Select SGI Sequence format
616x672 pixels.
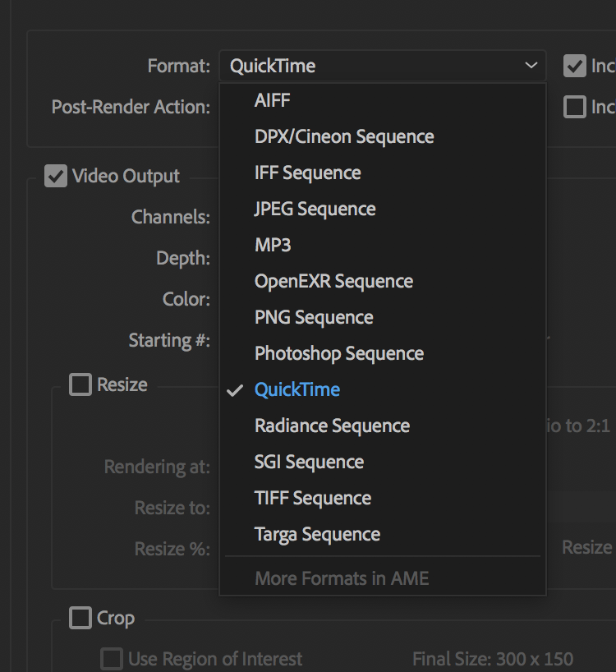coord(383,462)
